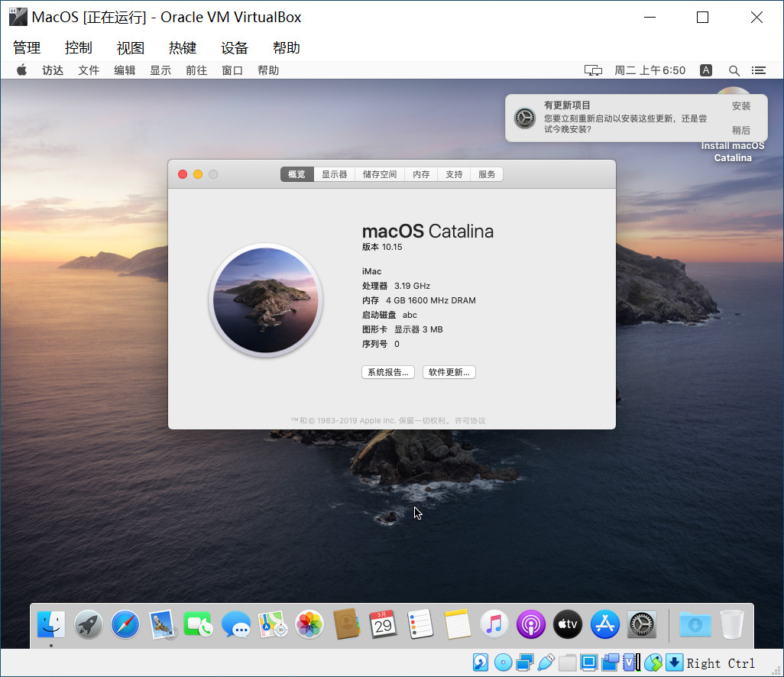Launch Launchpad rocket icon in Dock
Screen dimensions: 784x677
pos(88,624)
